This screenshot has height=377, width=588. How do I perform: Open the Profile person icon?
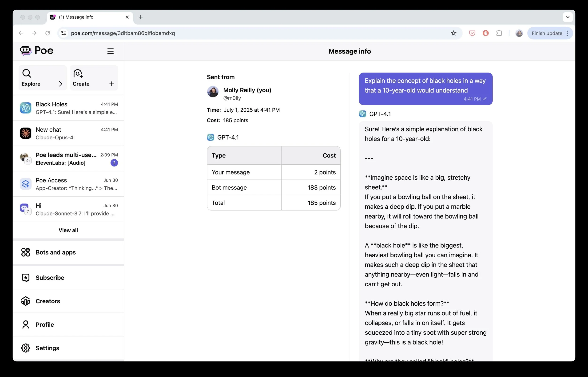click(x=25, y=324)
